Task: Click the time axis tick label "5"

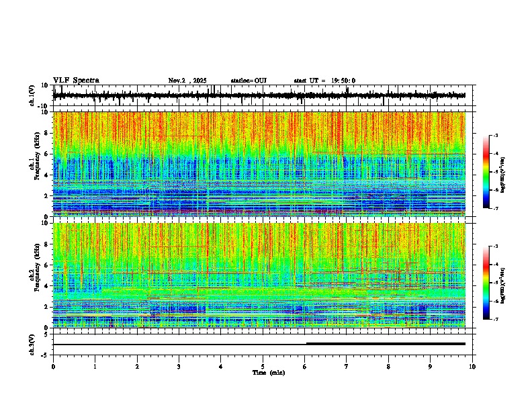Action: pyautogui.click(x=263, y=367)
